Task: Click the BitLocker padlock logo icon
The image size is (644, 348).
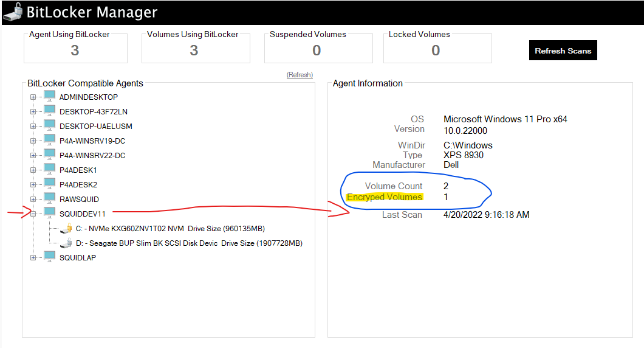Action: tap(13, 12)
